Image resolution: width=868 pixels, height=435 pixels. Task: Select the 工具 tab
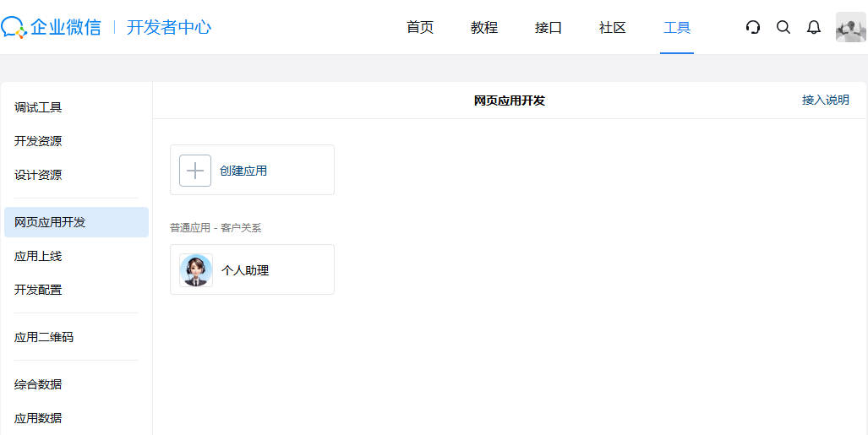point(677,27)
